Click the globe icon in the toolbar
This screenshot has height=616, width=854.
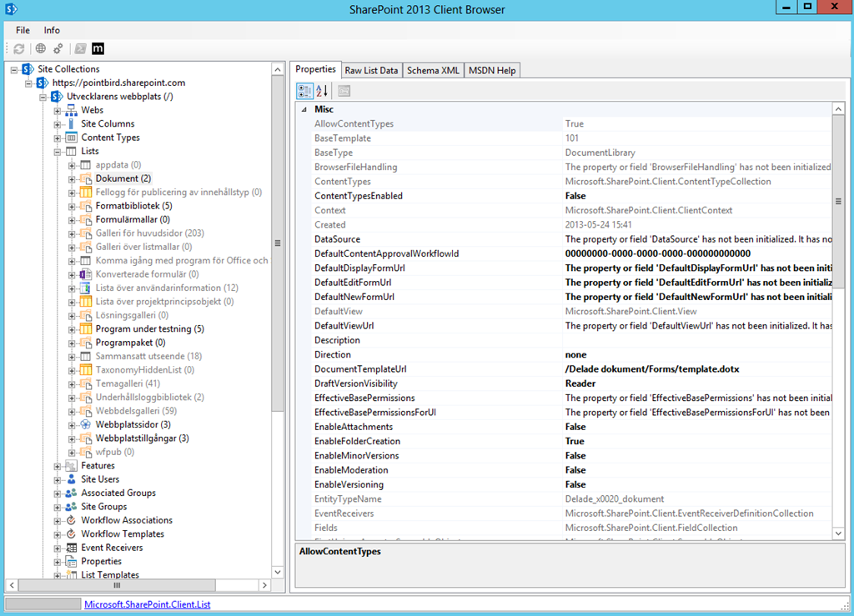41,49
